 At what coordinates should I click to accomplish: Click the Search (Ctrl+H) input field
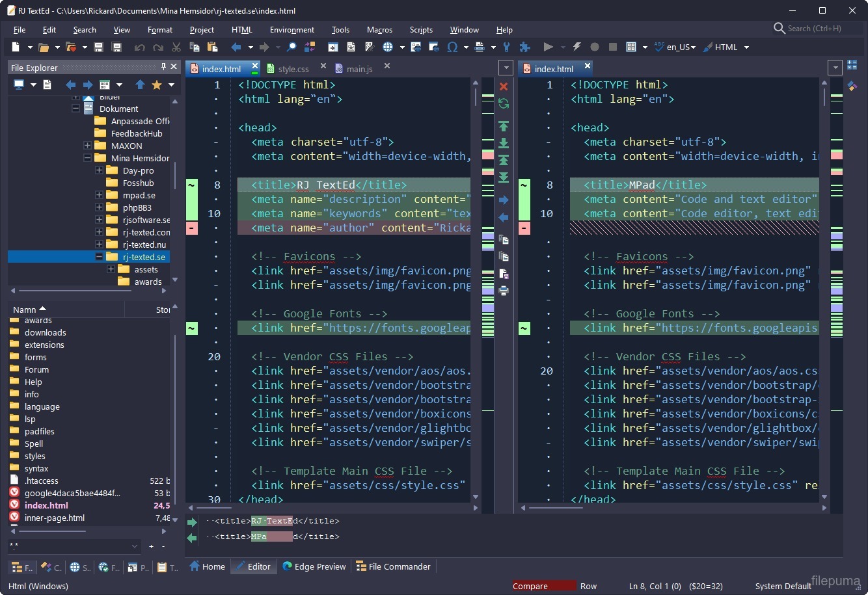pyautogui.click(x=815, y=29)
